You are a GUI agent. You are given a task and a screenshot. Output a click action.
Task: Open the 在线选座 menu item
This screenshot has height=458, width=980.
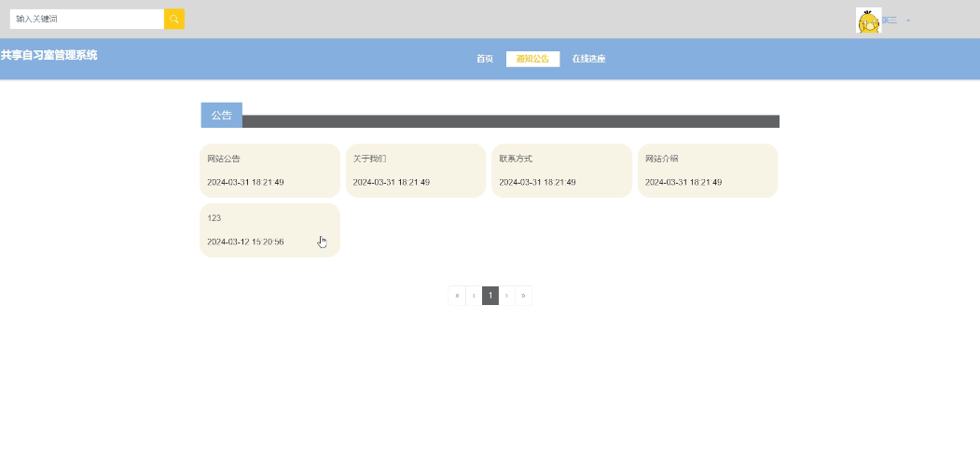588,59
